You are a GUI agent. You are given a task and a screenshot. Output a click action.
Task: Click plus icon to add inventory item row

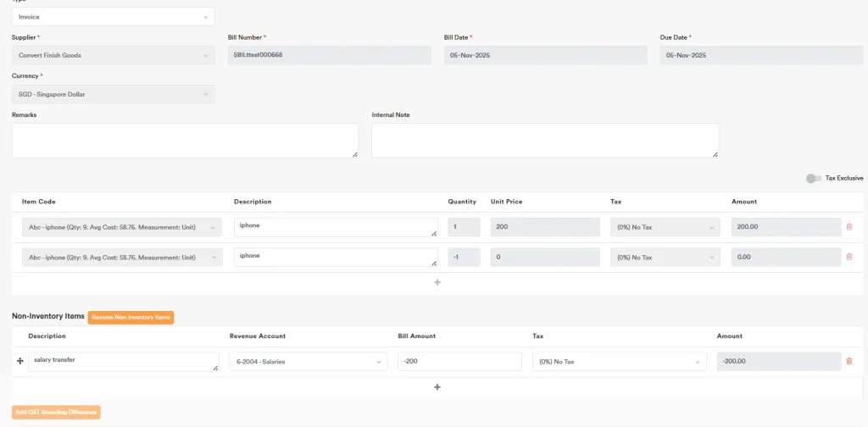(437, 282)
